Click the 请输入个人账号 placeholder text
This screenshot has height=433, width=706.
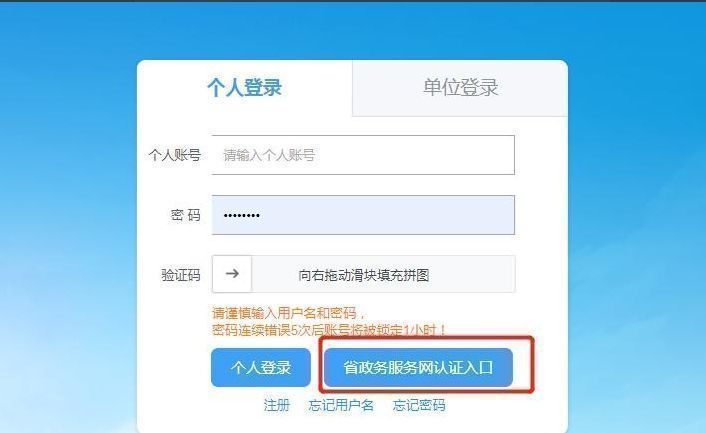(x=269, y=155)
